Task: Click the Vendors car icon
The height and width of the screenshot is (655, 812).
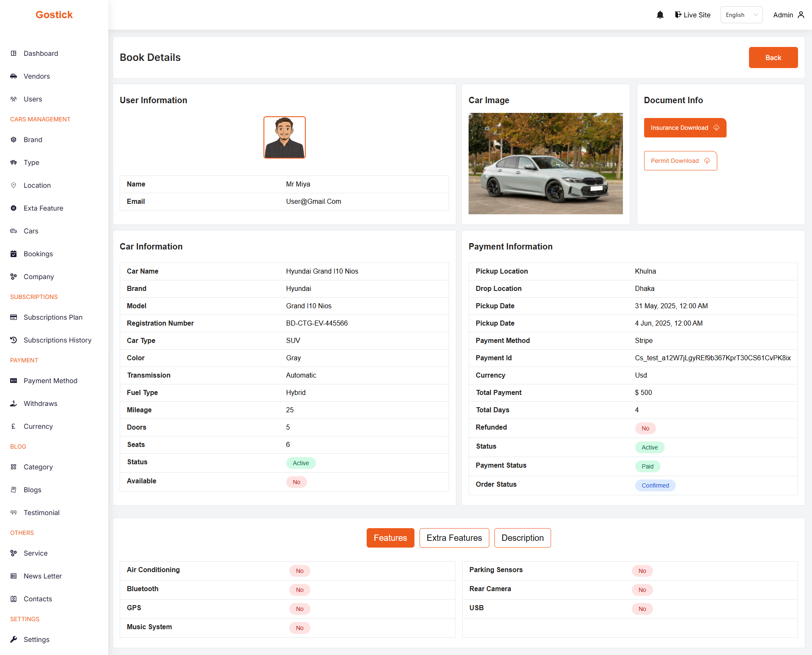Action: tap(14, 76)
